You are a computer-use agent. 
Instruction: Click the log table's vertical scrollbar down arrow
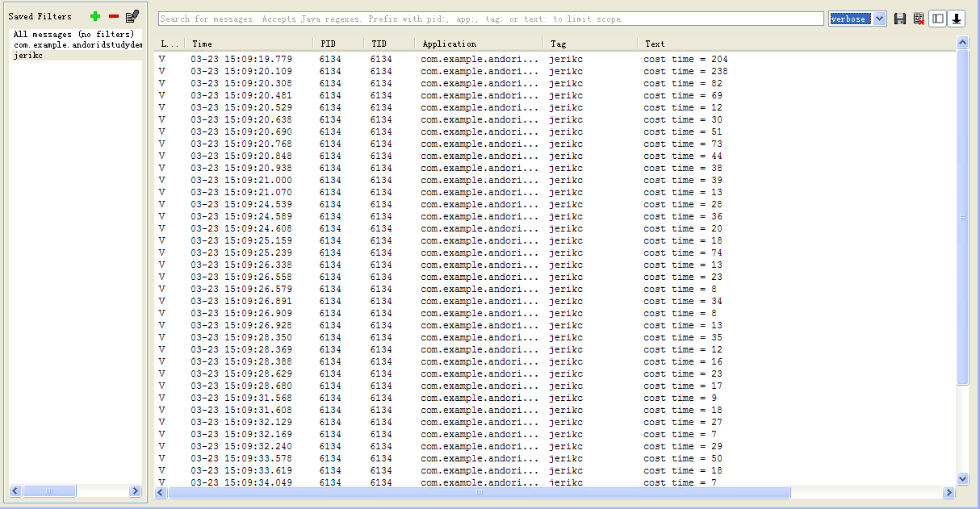tap(961, 478)
